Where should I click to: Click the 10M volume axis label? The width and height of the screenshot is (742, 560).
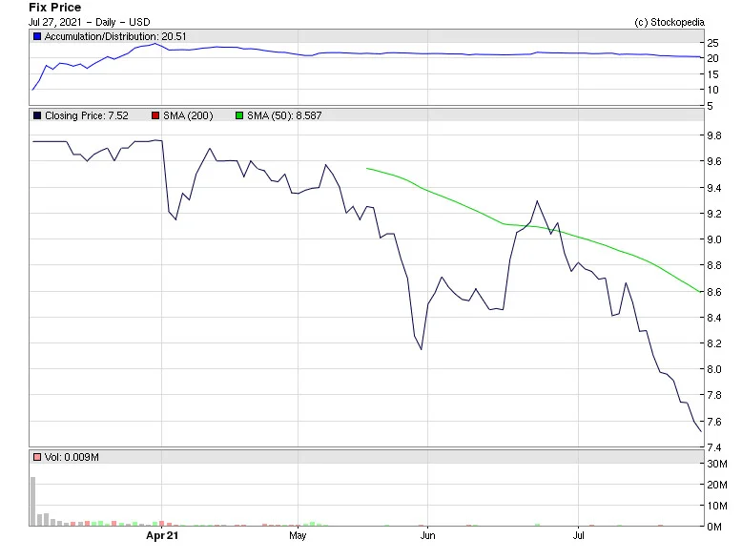[717, 506]
